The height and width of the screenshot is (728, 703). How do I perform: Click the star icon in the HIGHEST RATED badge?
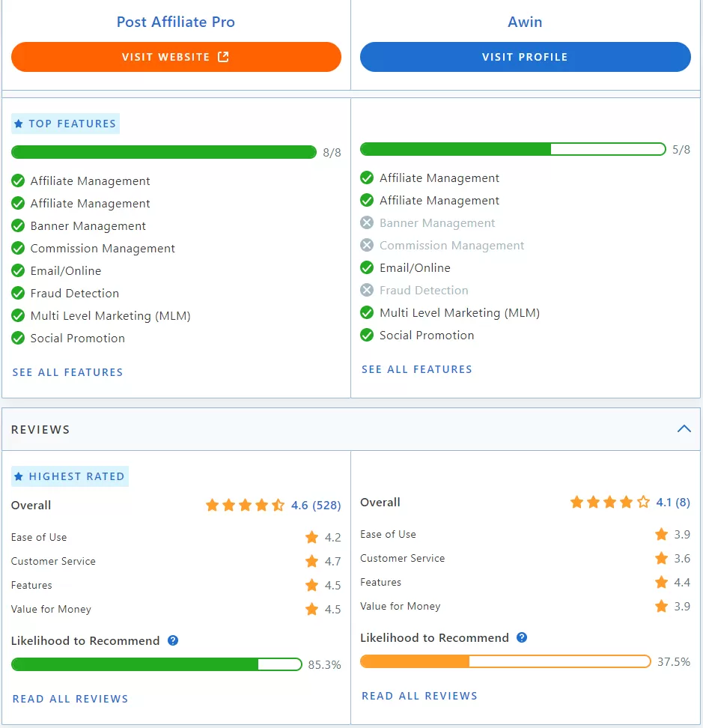coord(19,476)
